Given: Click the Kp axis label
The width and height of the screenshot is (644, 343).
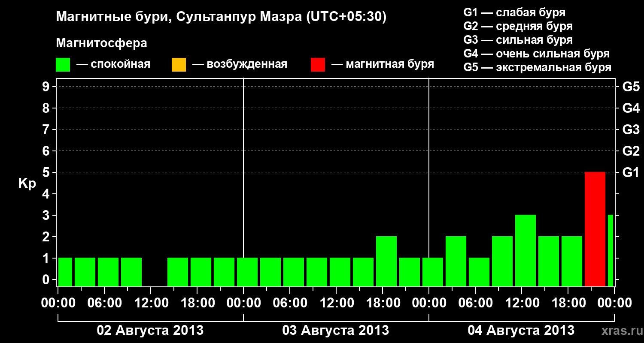Looking at the screenshot, I should (27, 183).
